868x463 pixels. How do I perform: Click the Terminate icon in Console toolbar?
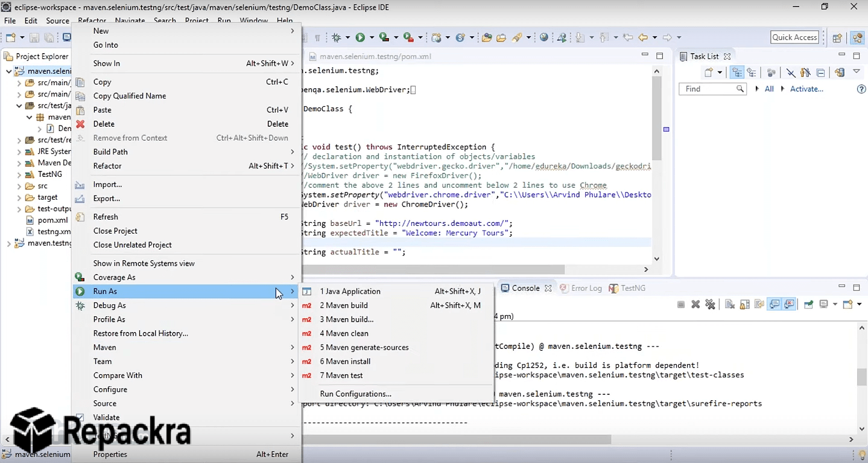point(681,304)
